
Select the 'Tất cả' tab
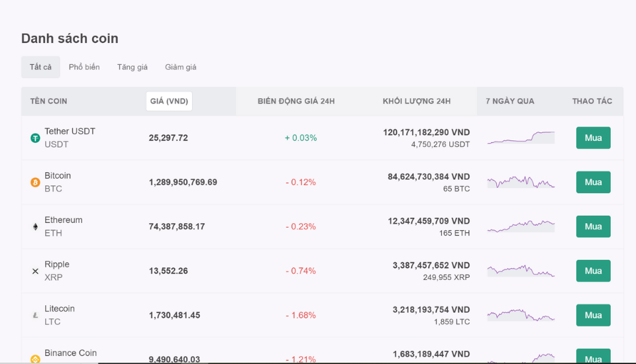(40, 67)
